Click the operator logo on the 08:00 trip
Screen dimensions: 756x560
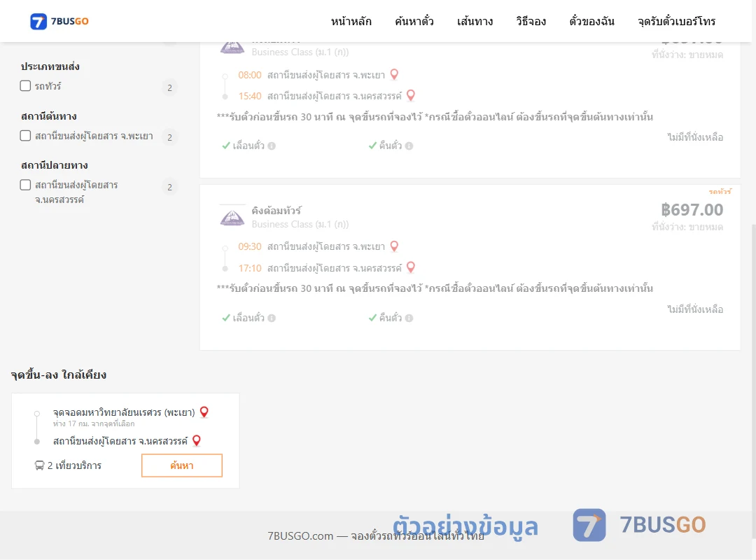click(x=232, y=48)
